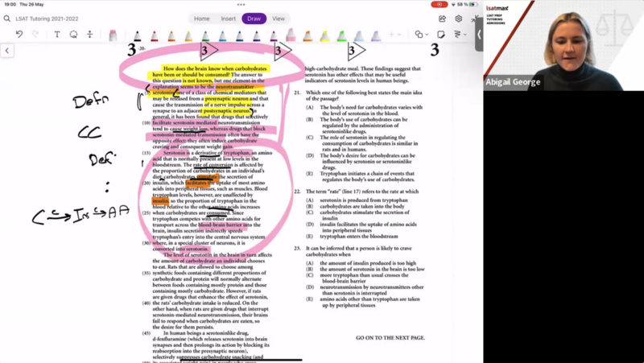Insert a sticky note
Screen dimensions: 644x363
(x=441, y=35)
